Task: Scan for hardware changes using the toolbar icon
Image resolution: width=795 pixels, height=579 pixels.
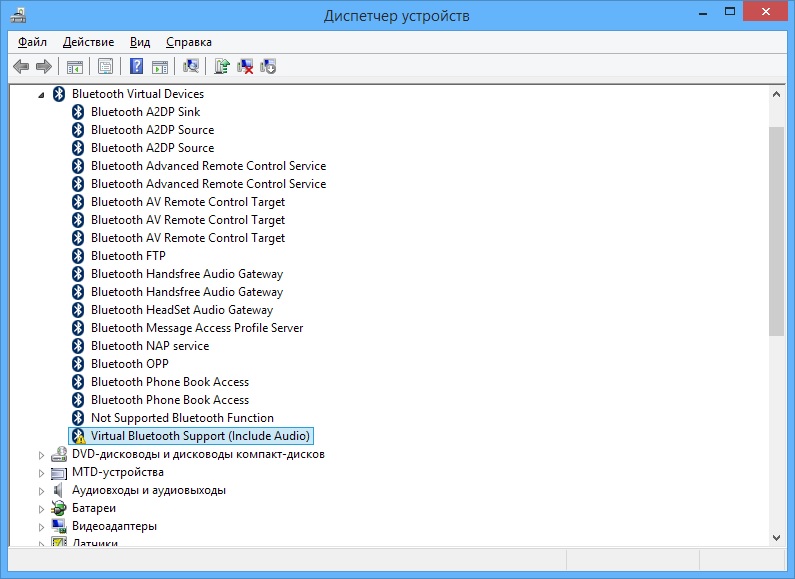Action: pyautogui.click(x=190, y=66)
